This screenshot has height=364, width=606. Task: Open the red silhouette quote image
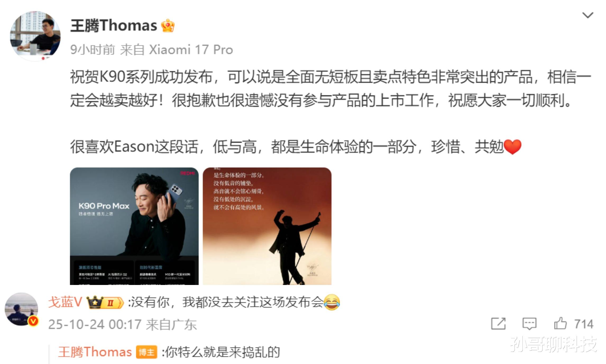point(267,226)
